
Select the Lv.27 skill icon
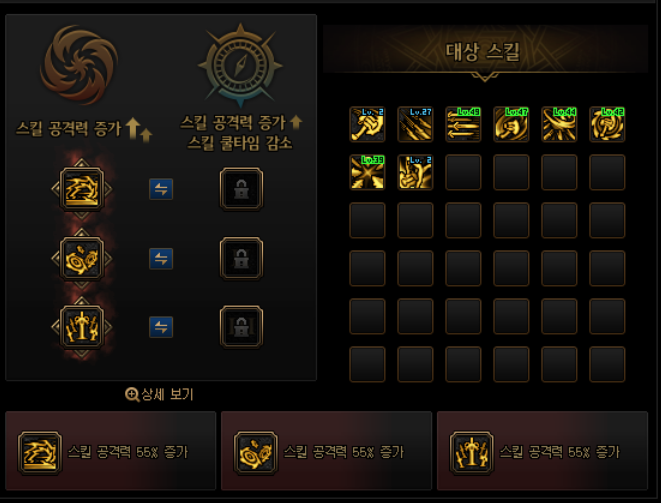(x=415, y=124)
